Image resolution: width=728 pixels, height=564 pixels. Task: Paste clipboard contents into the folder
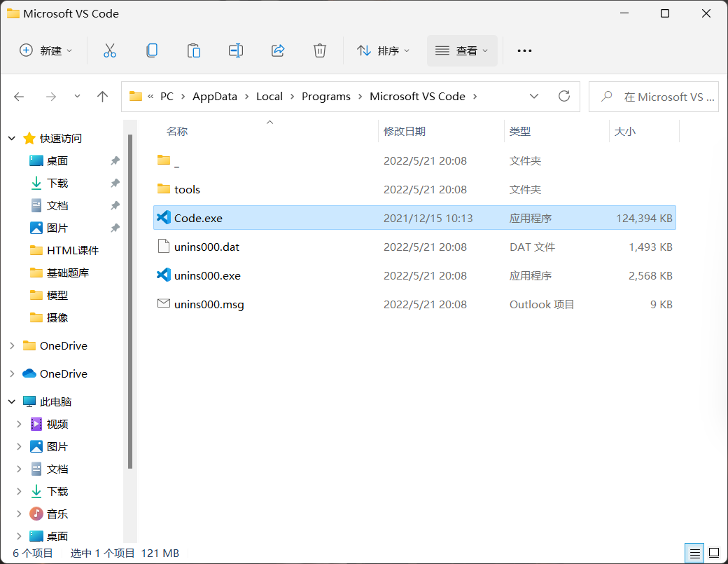(x=193, y=50)
